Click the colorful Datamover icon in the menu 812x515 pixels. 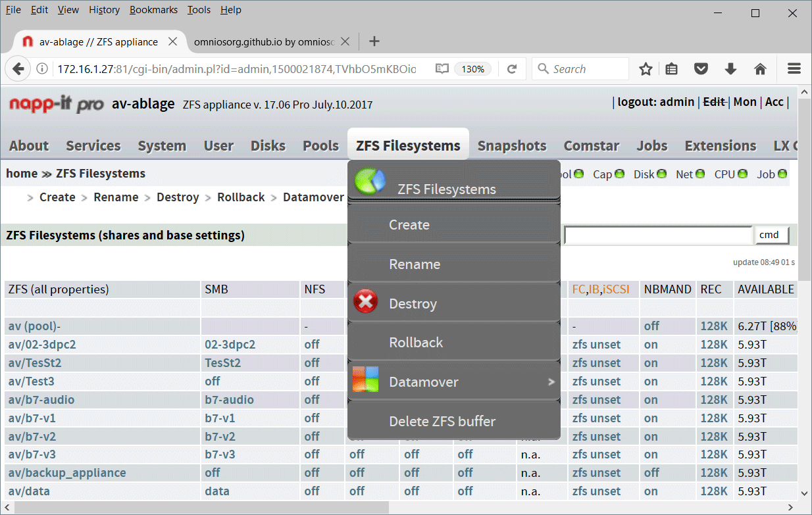point(365,380)
